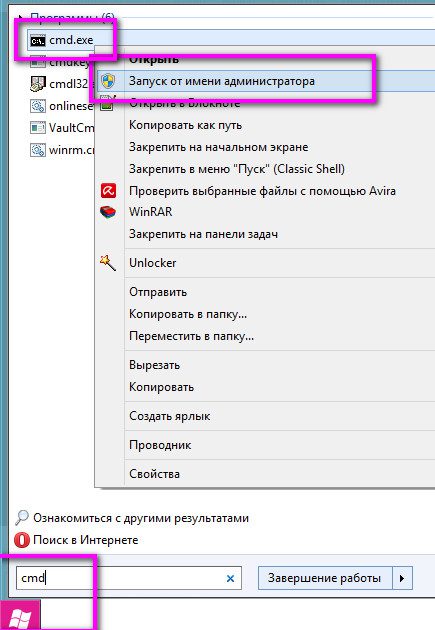Click the magnifier icon beside Ознакомиться с другими результатами
The image size is (435, 630).
tap(22, 518)
